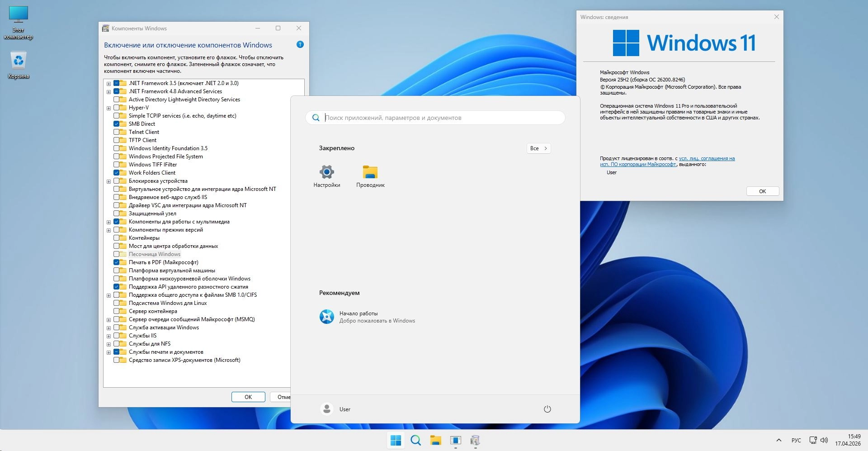Click the power button in Start menu
The image size is (868, 451).
tap(547, 409)
